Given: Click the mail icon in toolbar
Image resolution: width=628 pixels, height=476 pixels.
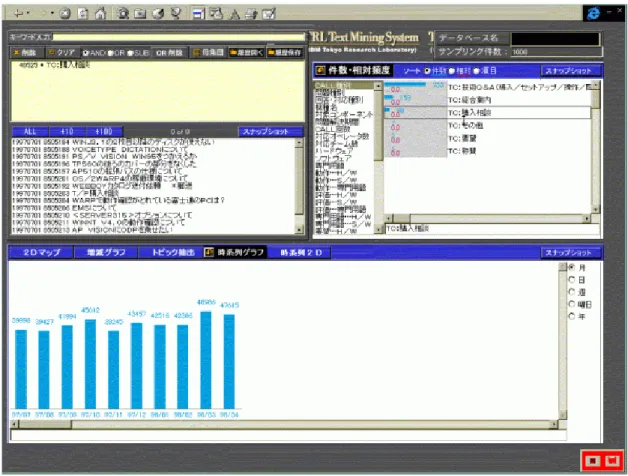Looking at the screenshot, I should [x=216, y=14].
